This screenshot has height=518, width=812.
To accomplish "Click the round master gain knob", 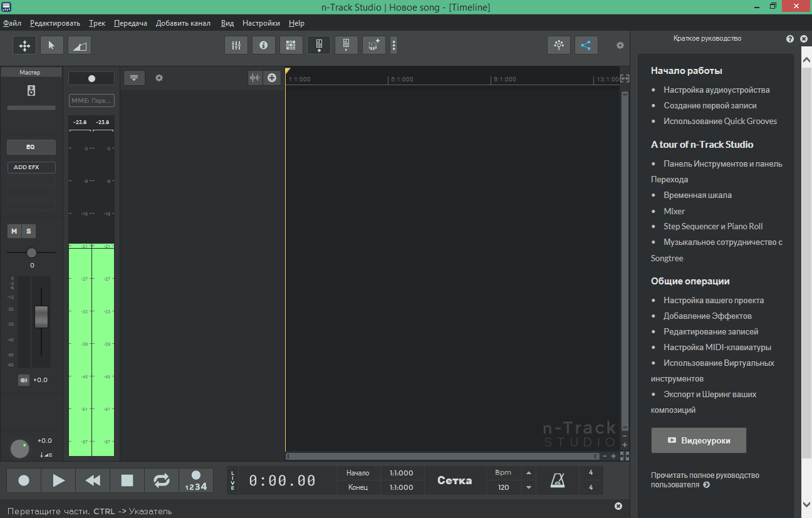I will (x=19, y=449).
